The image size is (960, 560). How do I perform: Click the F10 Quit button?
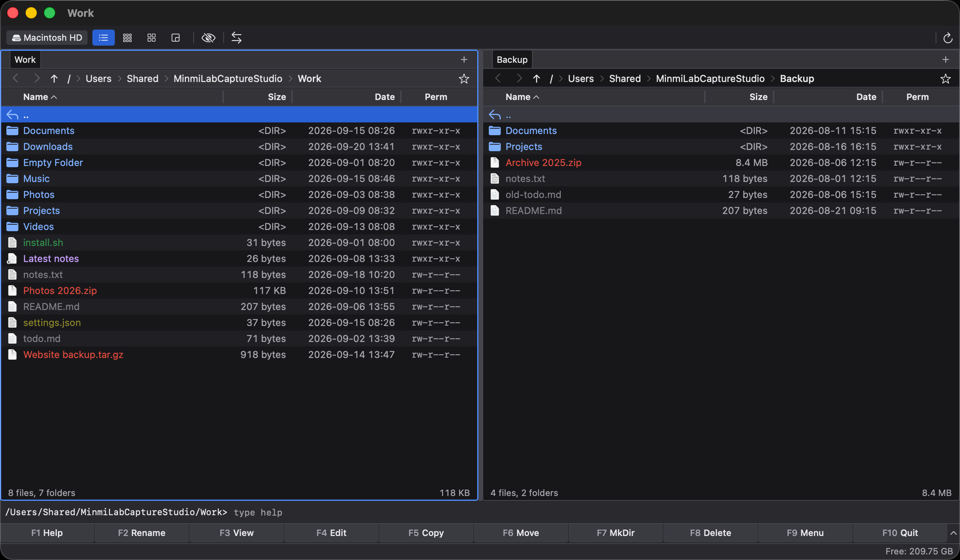tap(900, 533)
